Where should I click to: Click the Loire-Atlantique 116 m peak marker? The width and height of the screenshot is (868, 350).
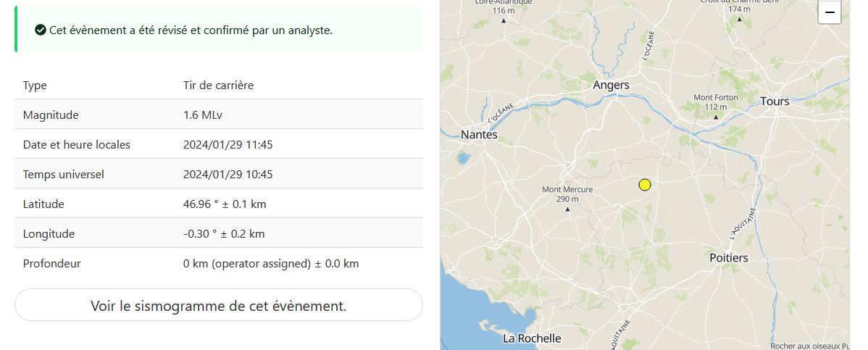tap(504, 20)
